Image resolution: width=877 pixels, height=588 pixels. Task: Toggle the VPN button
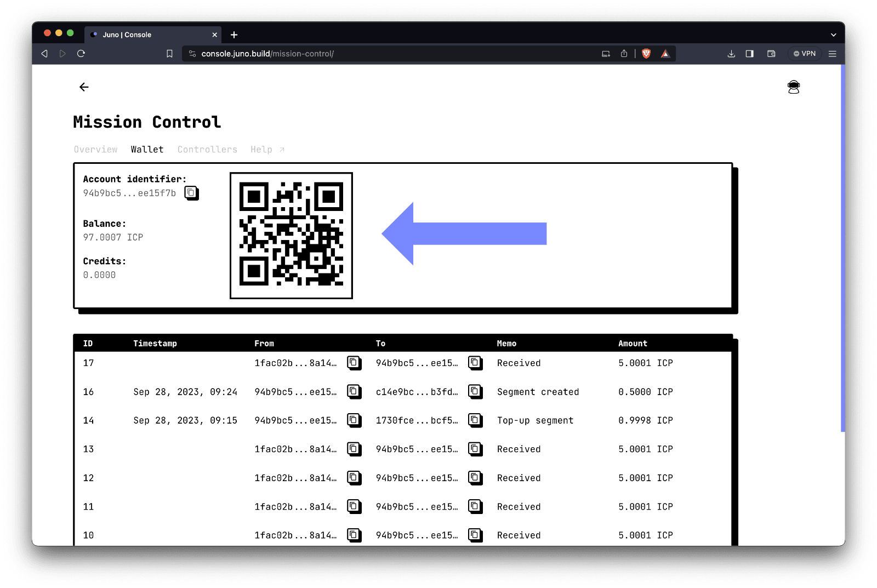click(x=805, y=54)
